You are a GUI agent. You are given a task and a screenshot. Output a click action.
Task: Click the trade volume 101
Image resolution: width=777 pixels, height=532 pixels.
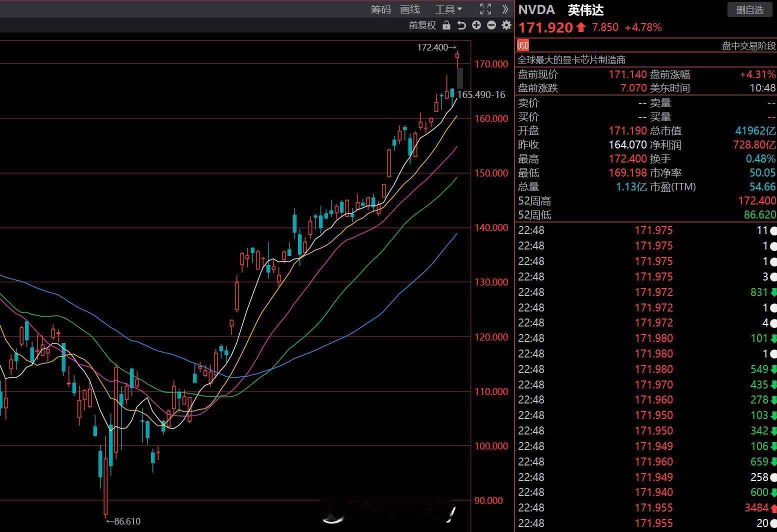point(759,338)
